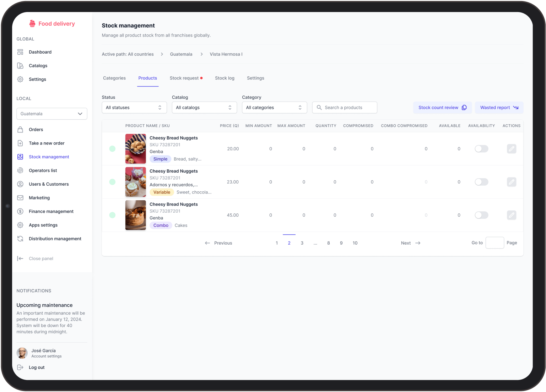Viewport: 546px width, 392px height.
Task: Open the Stock log tab
Action: [x=225, y=78]
